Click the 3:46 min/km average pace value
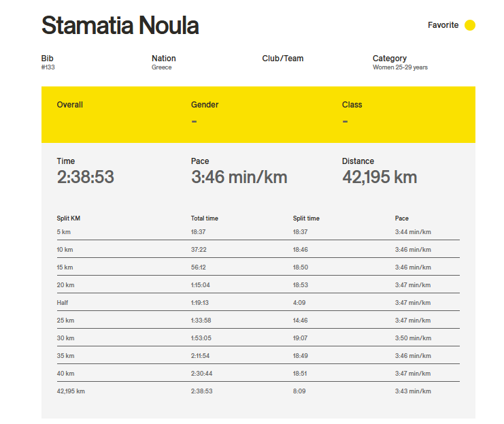The width and height of the screenshot is (504, 424). tap(239, 177)
